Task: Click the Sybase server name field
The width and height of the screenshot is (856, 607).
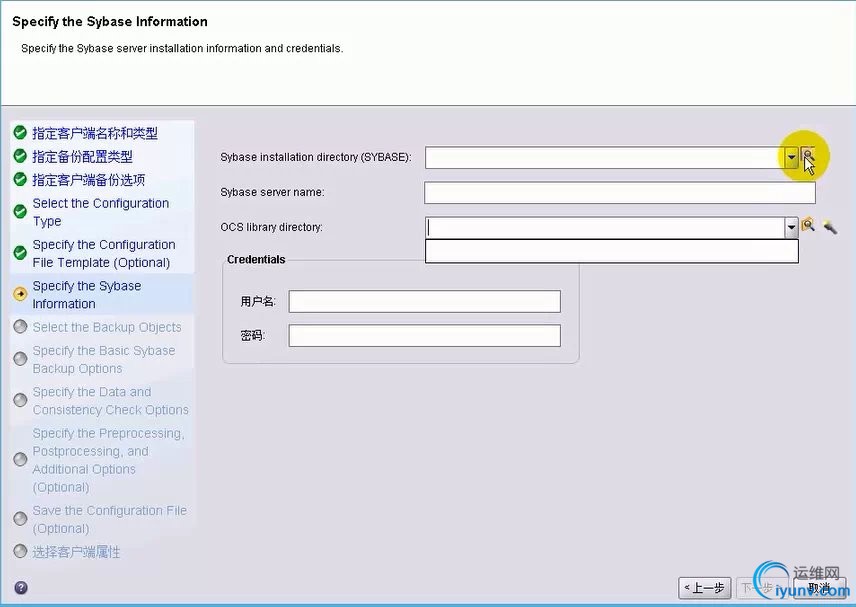Action: (x=620, y=193)
